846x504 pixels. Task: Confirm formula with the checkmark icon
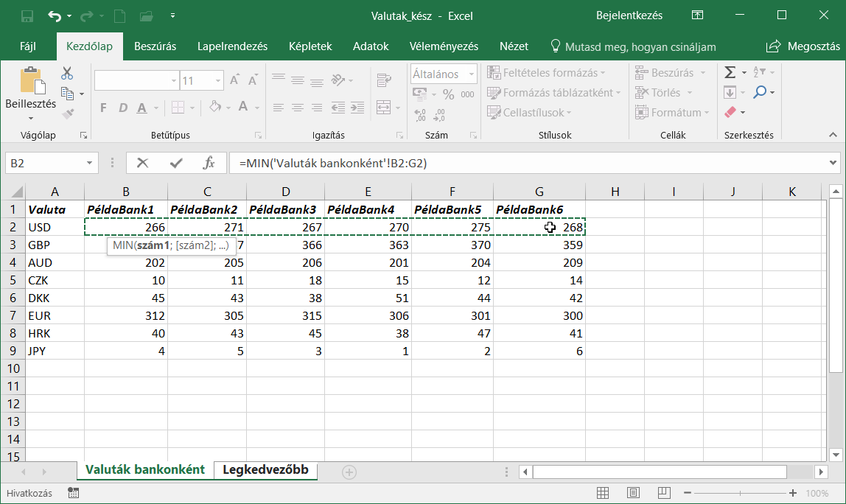[176, 163]
